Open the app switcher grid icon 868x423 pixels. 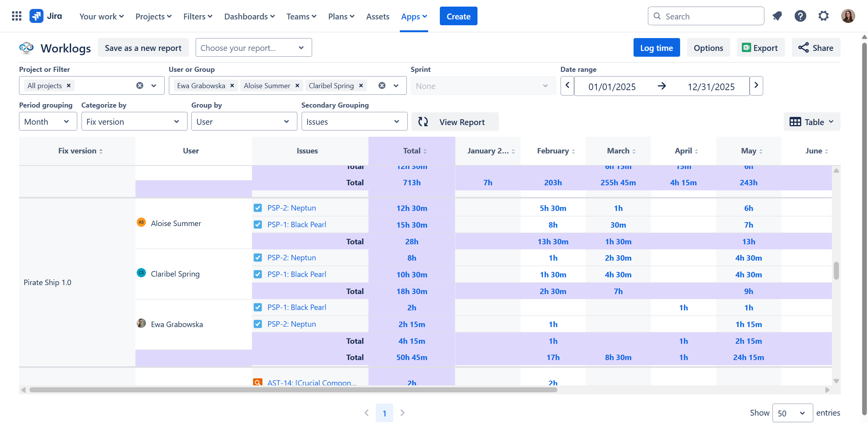17,16
